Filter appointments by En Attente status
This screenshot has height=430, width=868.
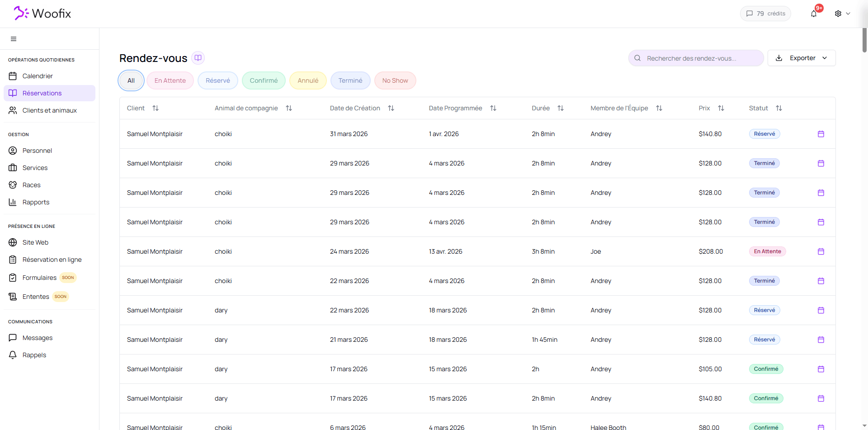pos(170,80)
